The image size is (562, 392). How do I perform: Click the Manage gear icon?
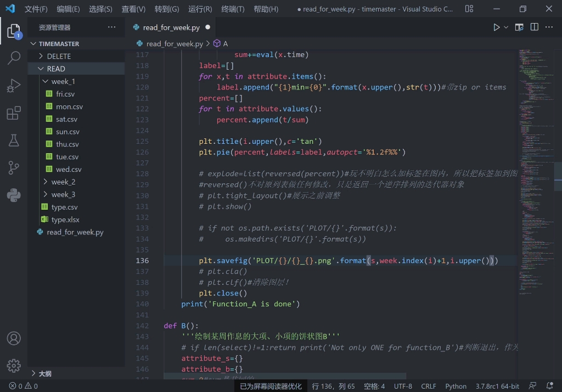coord(14,365)
